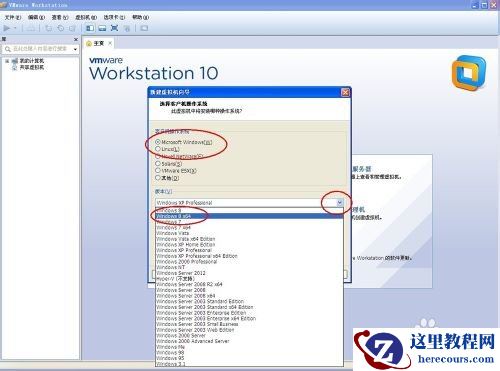Viewport: 500px width, 371px height.
Task: Click the full screen toolbar icon
Action: tap(114, 28)
